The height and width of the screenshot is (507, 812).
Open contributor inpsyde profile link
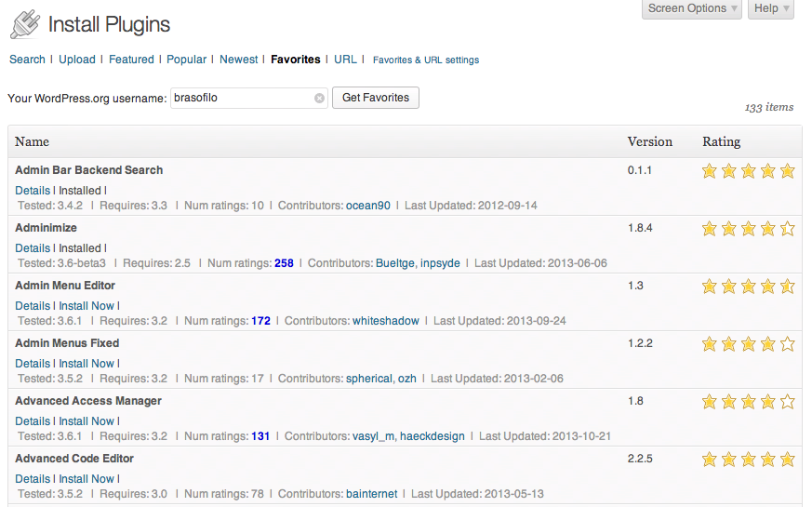point(440,263)
